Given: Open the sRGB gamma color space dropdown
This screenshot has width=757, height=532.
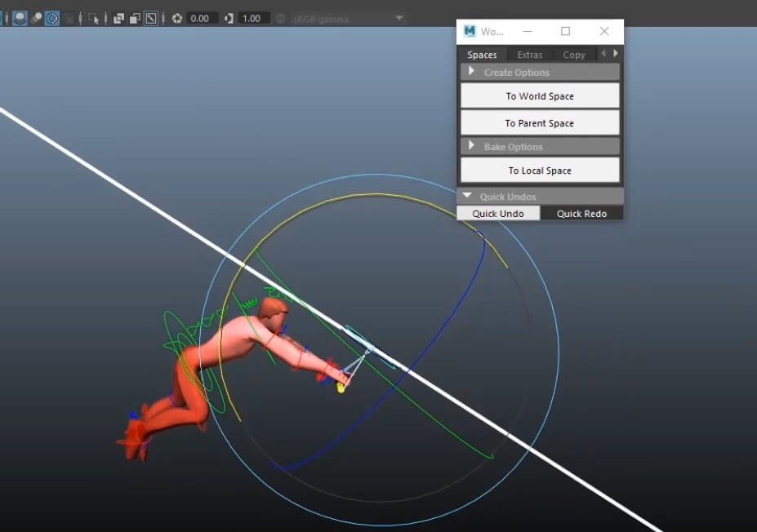Looking at the screenshot, I should (x=399, y=18).
